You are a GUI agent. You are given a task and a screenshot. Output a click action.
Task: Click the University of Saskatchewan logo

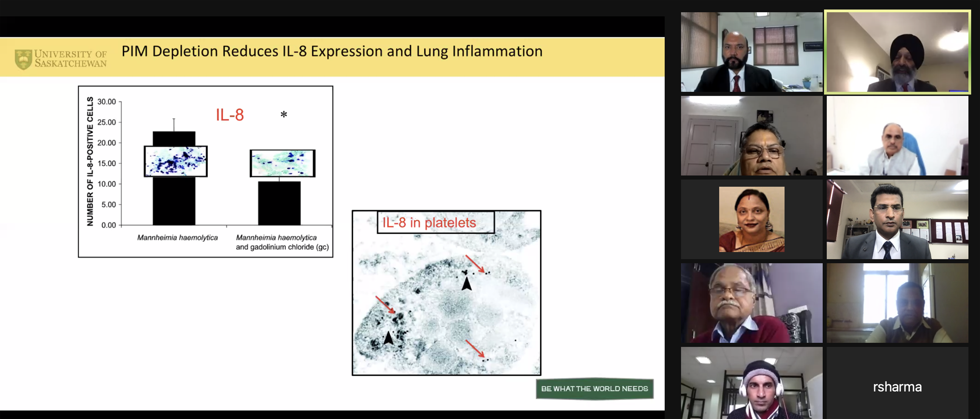pos(61,59)
